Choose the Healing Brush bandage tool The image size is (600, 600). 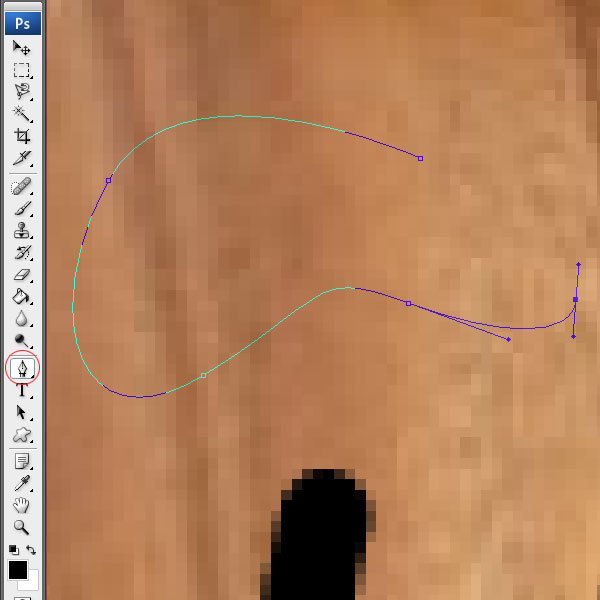click(x=21, y=187)
